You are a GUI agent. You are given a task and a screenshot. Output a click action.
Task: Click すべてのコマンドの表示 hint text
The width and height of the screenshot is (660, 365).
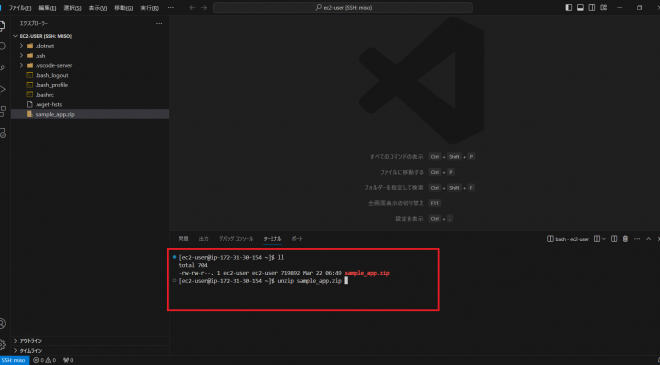(397, 157)
